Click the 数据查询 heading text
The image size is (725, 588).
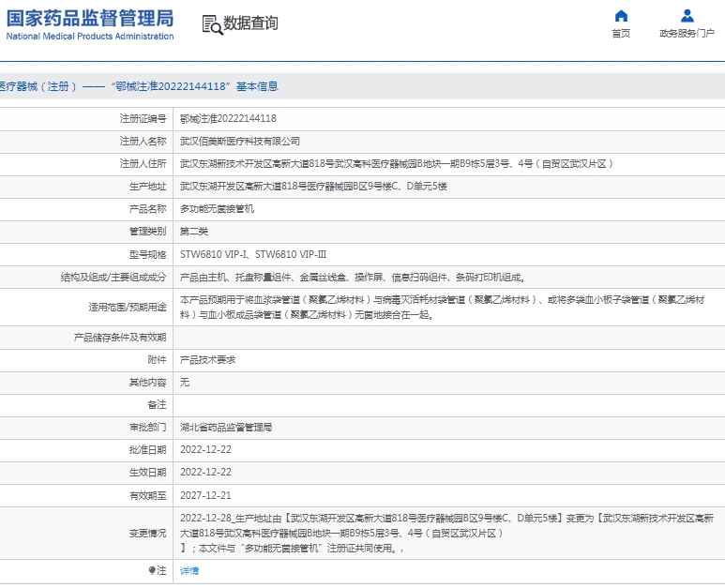click(x=250, y=23)
